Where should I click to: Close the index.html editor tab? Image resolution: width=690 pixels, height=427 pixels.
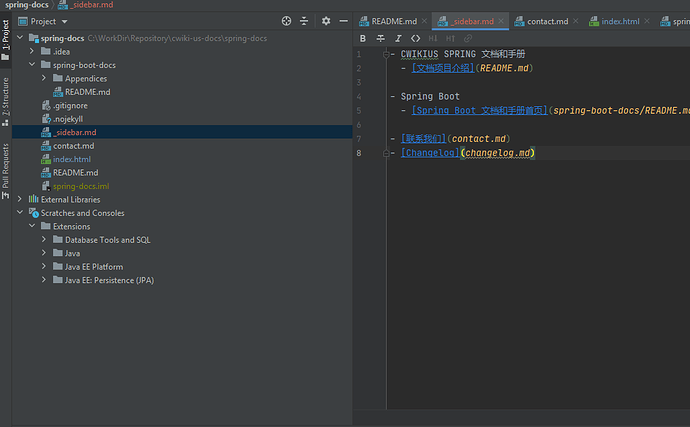pos(647,21)
